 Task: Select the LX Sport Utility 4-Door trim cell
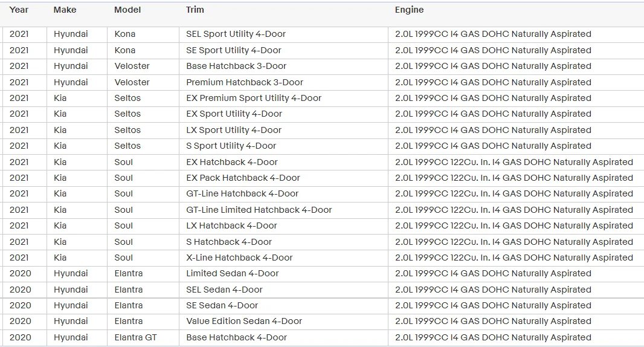[234, 130]
